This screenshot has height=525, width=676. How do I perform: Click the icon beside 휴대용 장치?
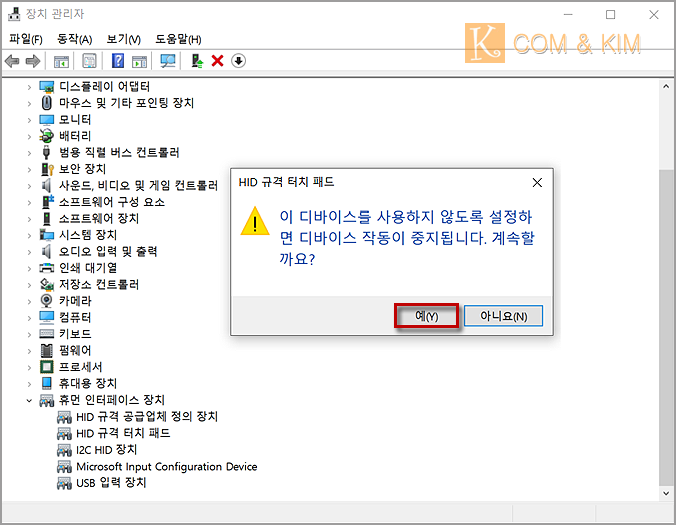point(47,383)
